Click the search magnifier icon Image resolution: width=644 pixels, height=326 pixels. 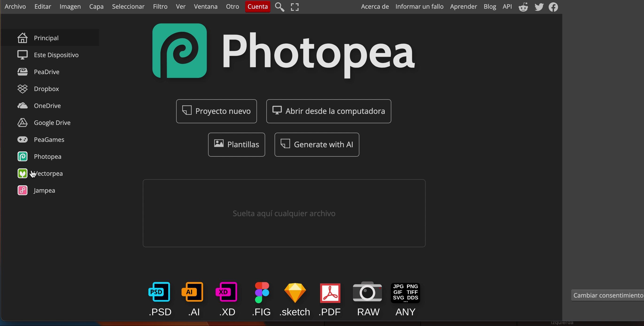tap(279, 7)
